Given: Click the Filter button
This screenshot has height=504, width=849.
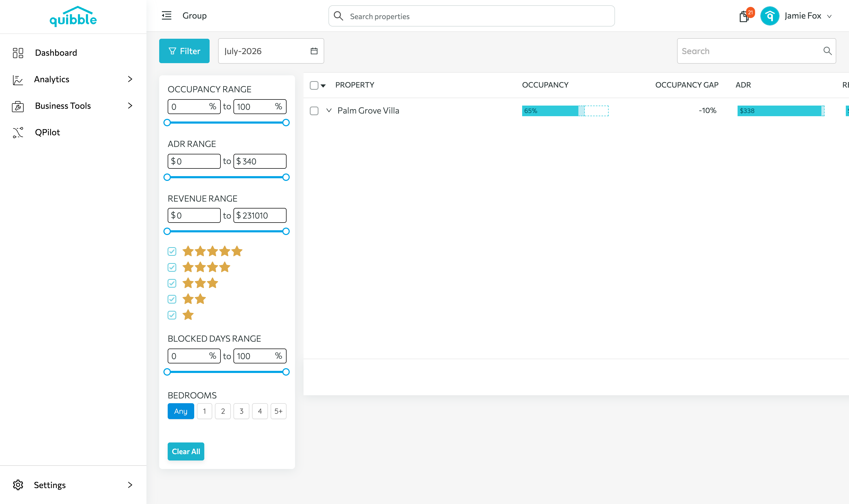Looking at the screenshot, I should click(184, 51).
